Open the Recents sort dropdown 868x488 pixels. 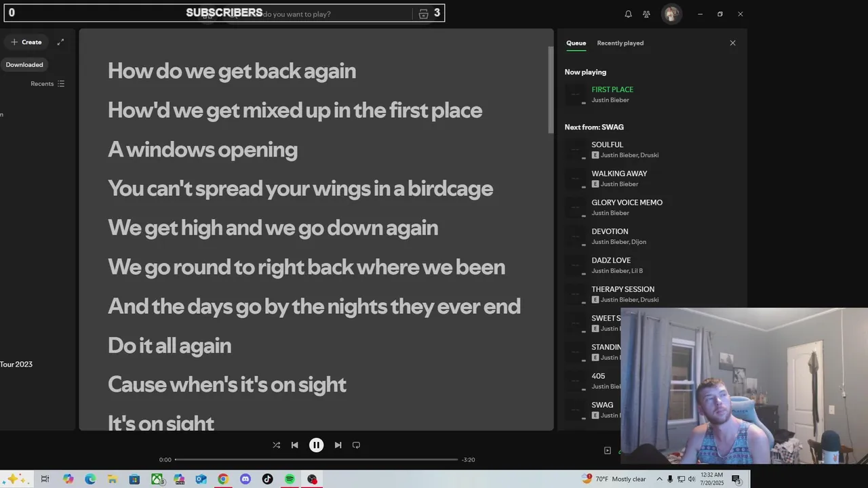(x=47, y=84)
